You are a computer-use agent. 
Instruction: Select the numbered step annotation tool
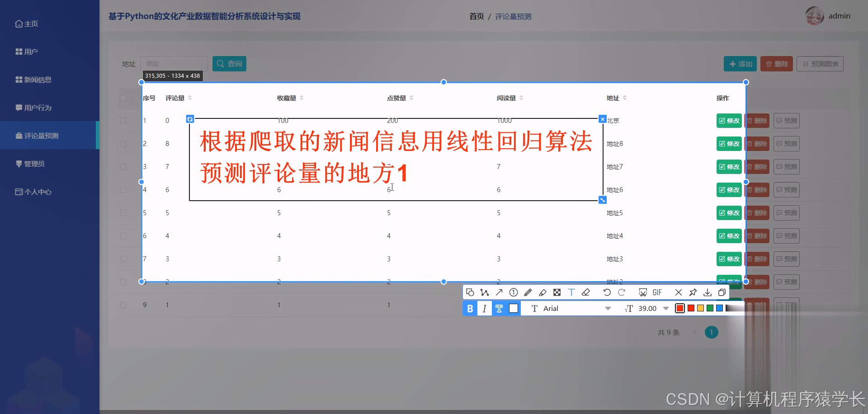[x=513, y=292]
